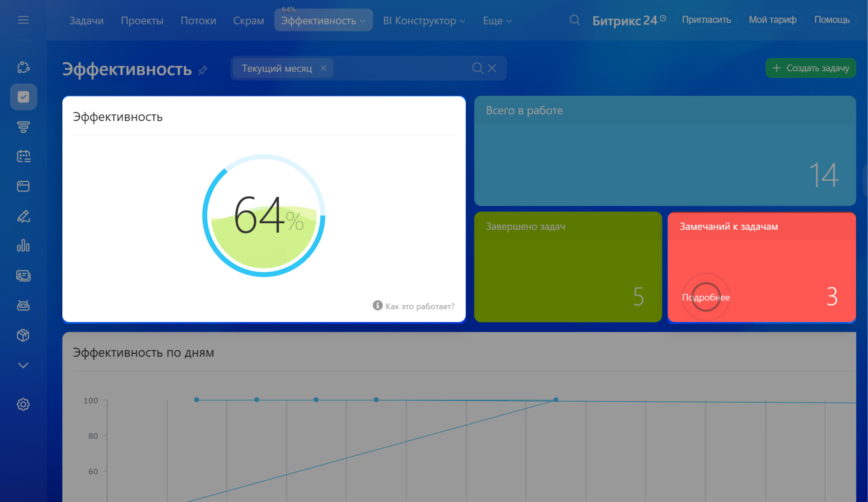Open the browser window sidebar icon
Screen dimensions: 868x502
coord(23,186)
